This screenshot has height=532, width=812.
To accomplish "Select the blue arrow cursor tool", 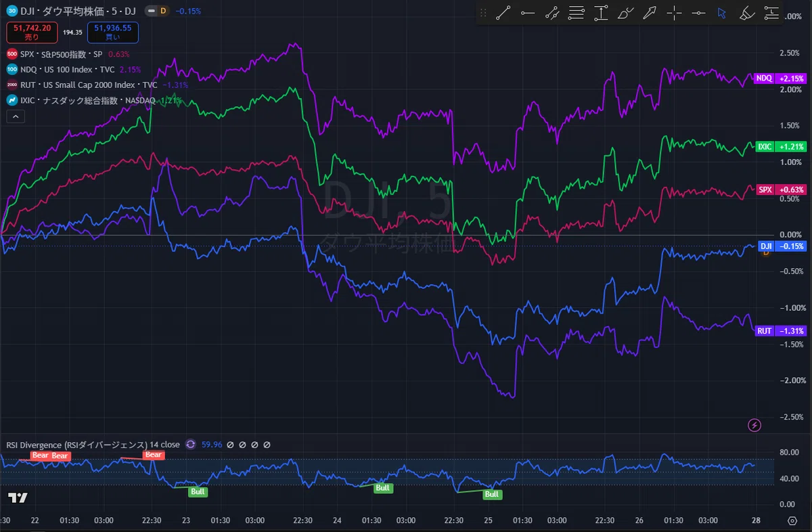I will pos(722,12).
